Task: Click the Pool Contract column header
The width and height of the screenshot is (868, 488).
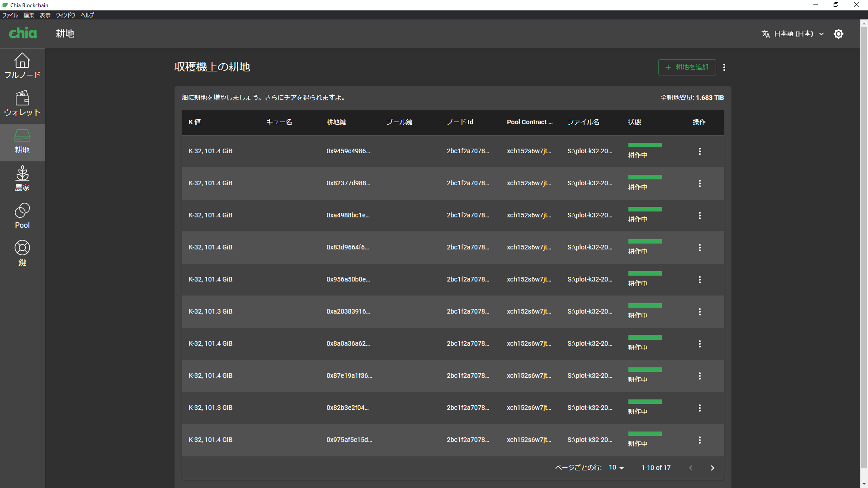Action: (x=530, y=122)
